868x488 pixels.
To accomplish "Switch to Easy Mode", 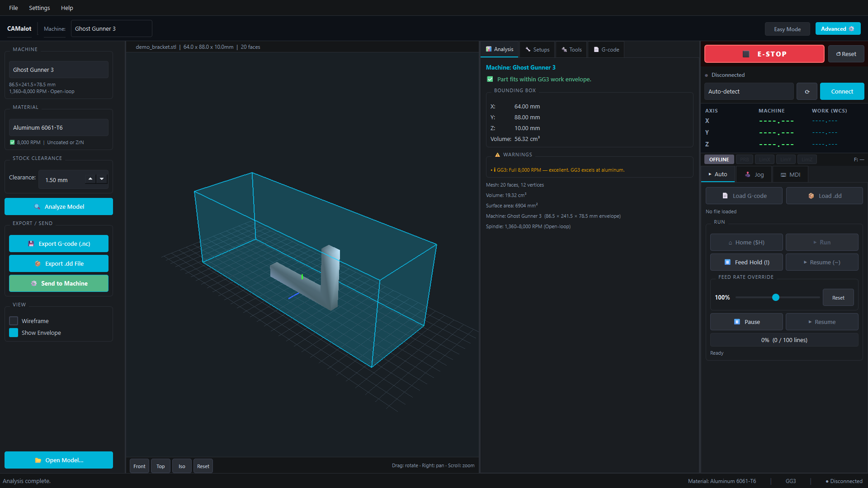I will [x=787, y=29].
